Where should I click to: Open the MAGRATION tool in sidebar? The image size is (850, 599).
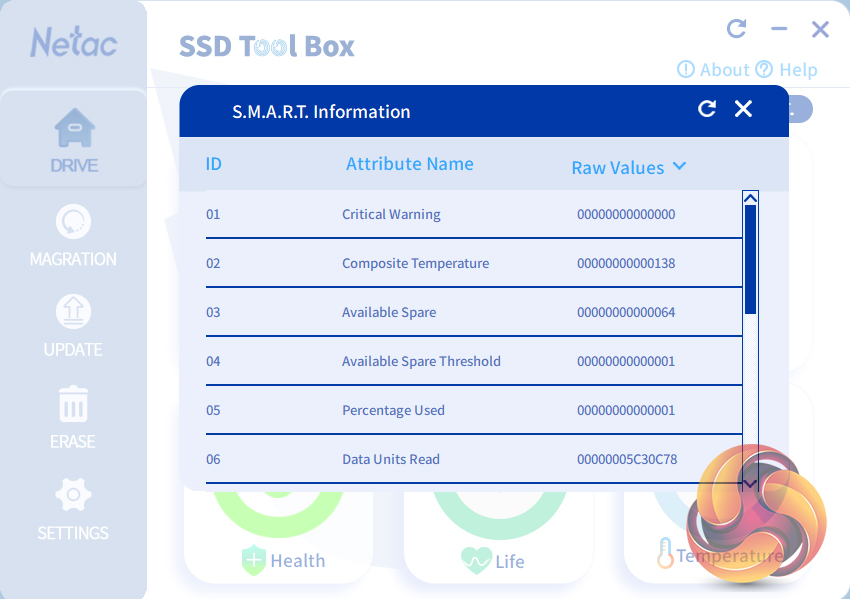(73, 236)
